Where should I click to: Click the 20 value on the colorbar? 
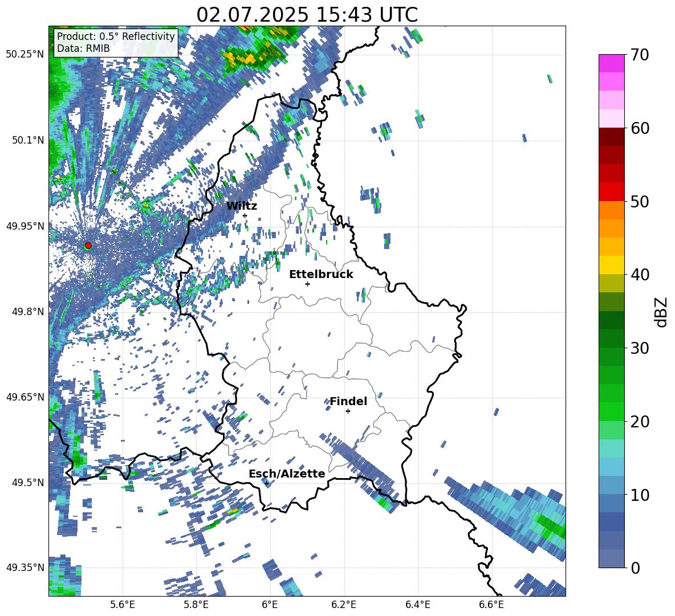click(x=639, y=421)
